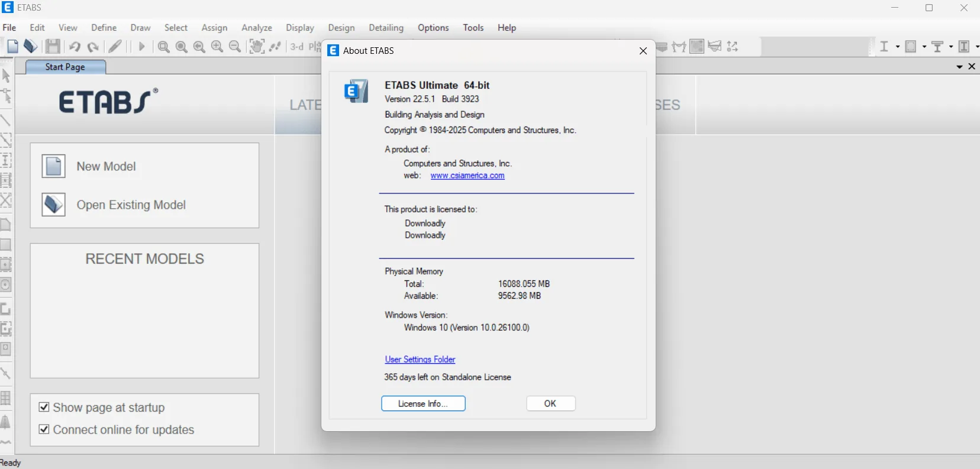The image size is (980, 469).
Task: Click the Restore Previous Zoom icon
Action: (199, 47)
